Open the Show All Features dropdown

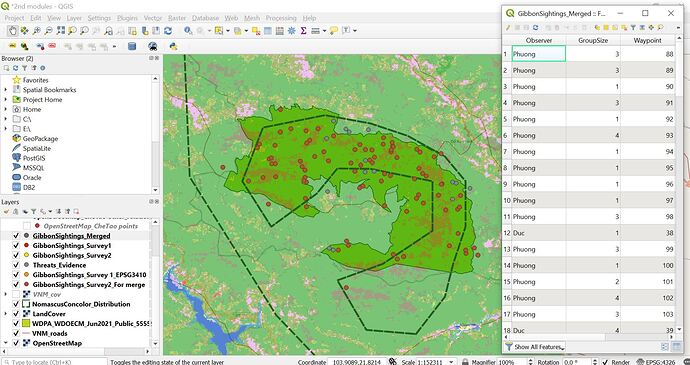pyautogui.click(x=535, y=347)
